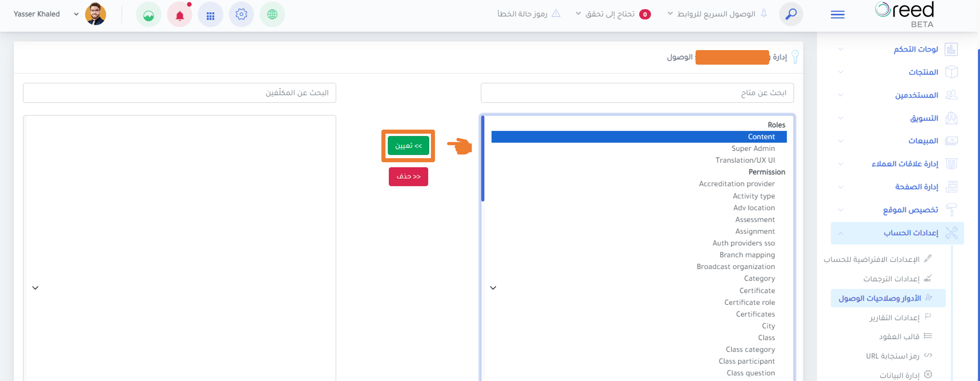
Task: Select الأدوار وصلاحيات الوصول submenu item
Action: click(888, 298)
